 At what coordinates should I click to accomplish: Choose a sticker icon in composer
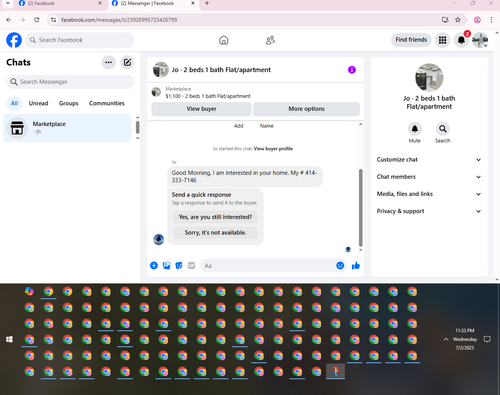coord(179,265)
